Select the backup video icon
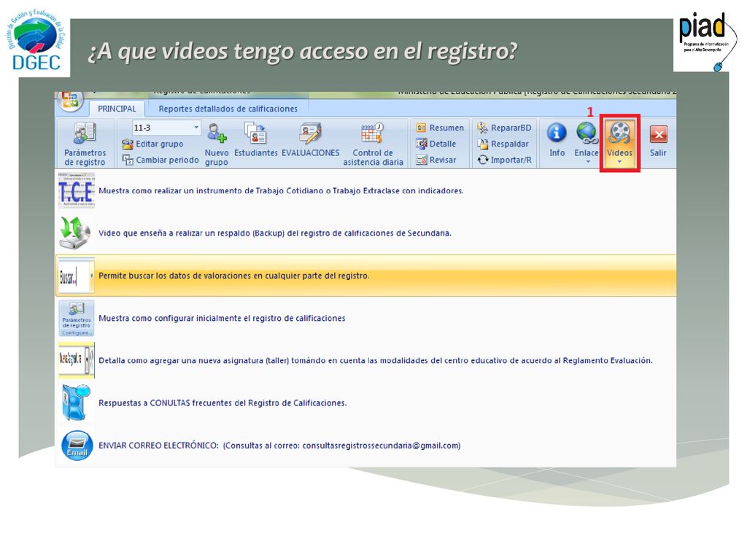Screen dimensions: 747x560 coord(76,233)
